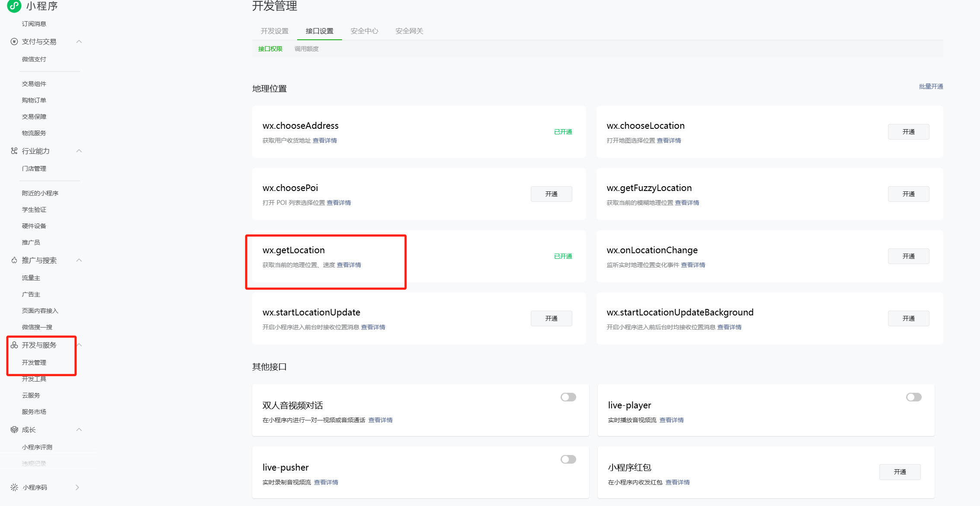Click the 支付与交易 payment icon
The image size is (980, 506).
coord(14,41)
